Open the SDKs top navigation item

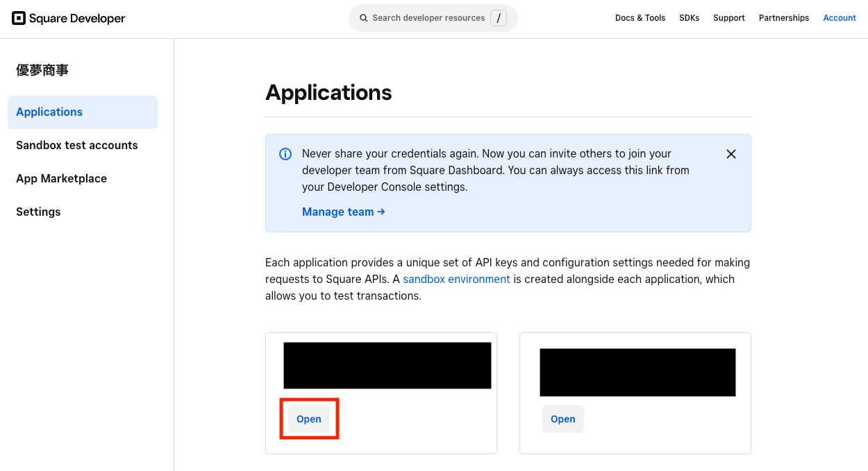pyautogui.click(x=690, y=18)
